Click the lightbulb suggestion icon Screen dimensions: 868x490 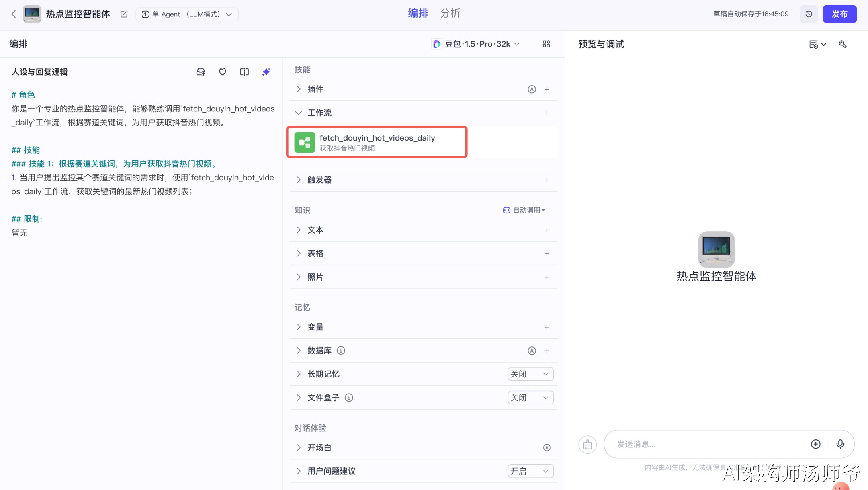point(222,72)
